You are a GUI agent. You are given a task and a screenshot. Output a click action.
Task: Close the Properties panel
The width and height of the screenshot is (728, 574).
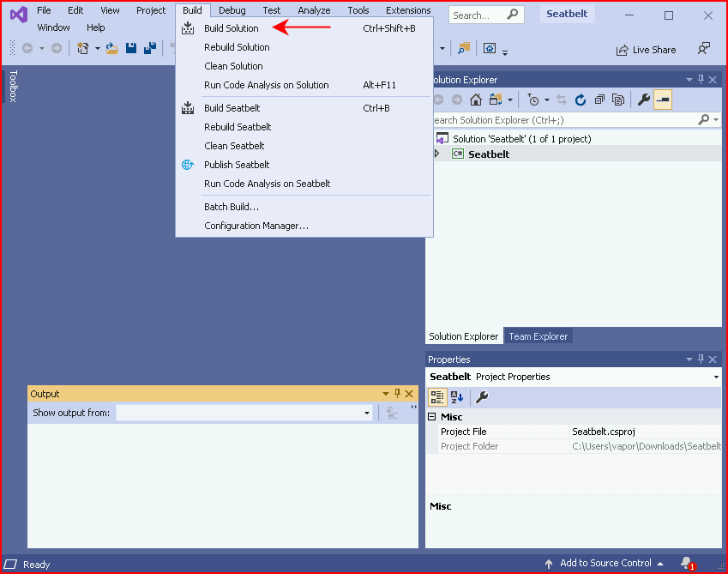713,360
